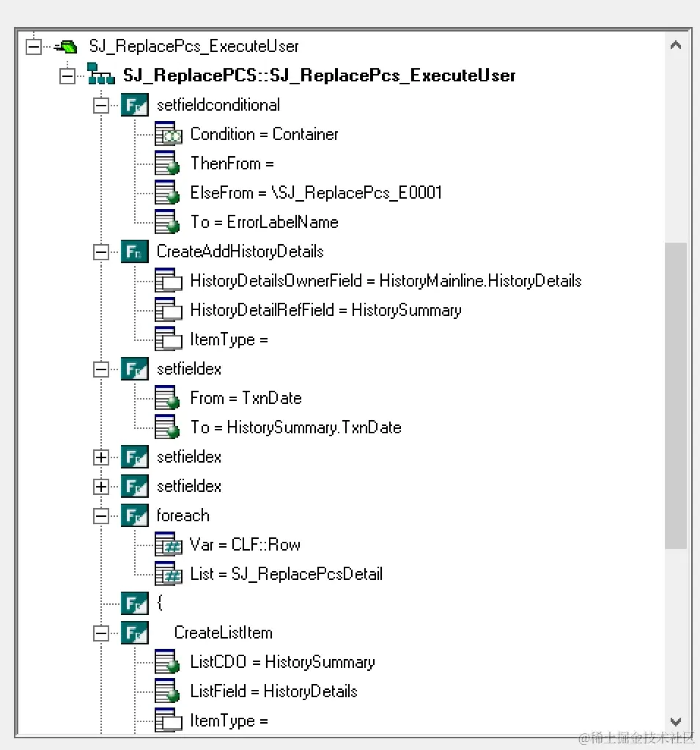Click ItemType icon under CreateAddHistoryDetails
Viewport: 700px width, 750px height.
pos(169,339)
